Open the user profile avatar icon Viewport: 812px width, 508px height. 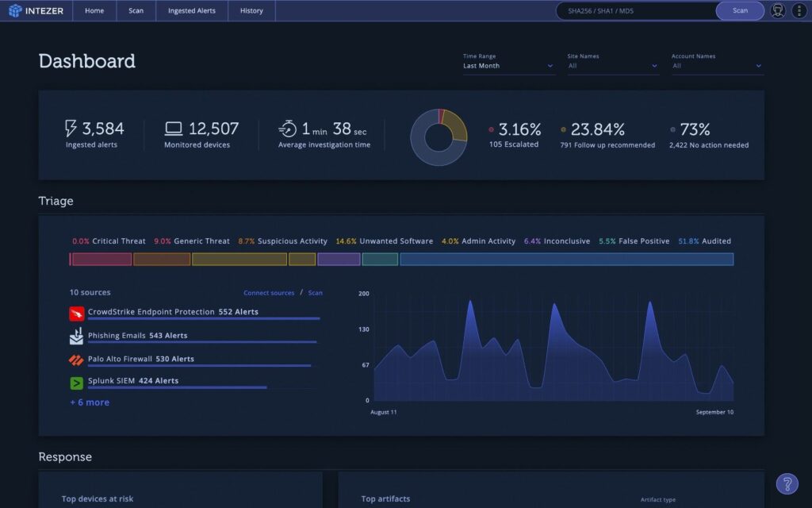pos(777,10)
